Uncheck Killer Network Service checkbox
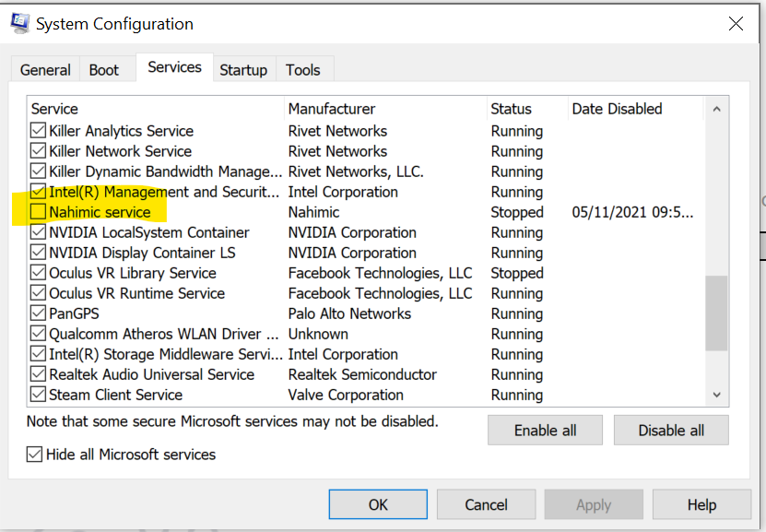The image size is (766, 532). point(38,151)
